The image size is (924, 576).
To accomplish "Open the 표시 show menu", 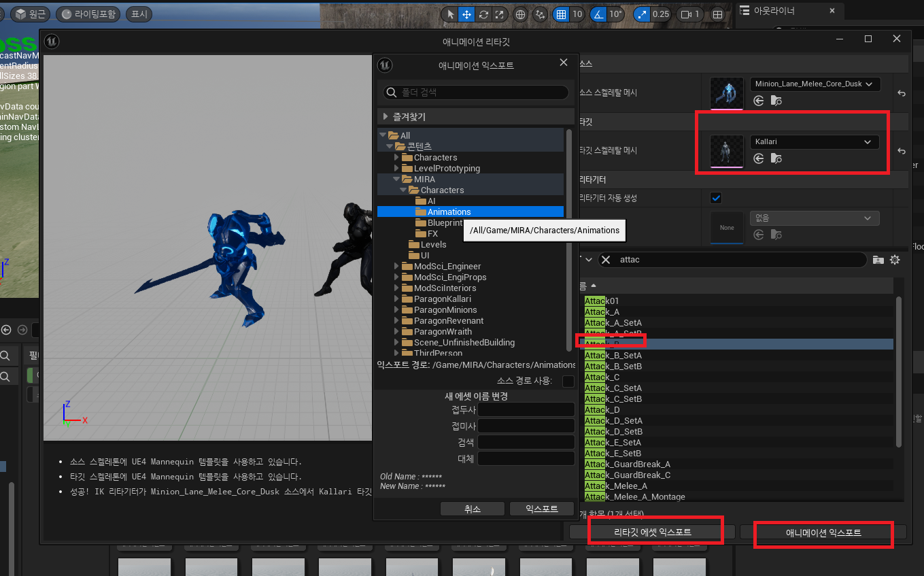I will coord(139,14).
